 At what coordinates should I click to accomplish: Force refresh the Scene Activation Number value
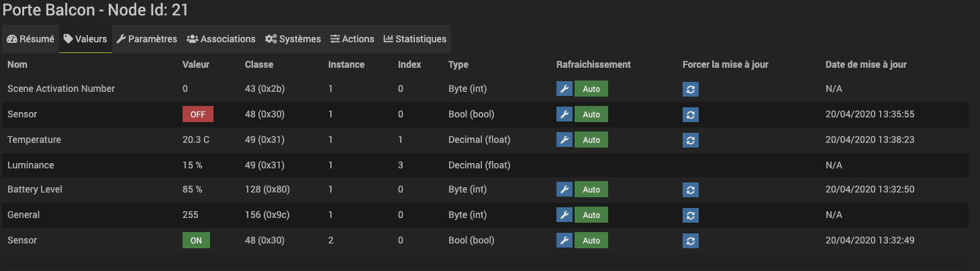[x=691, y=89]
